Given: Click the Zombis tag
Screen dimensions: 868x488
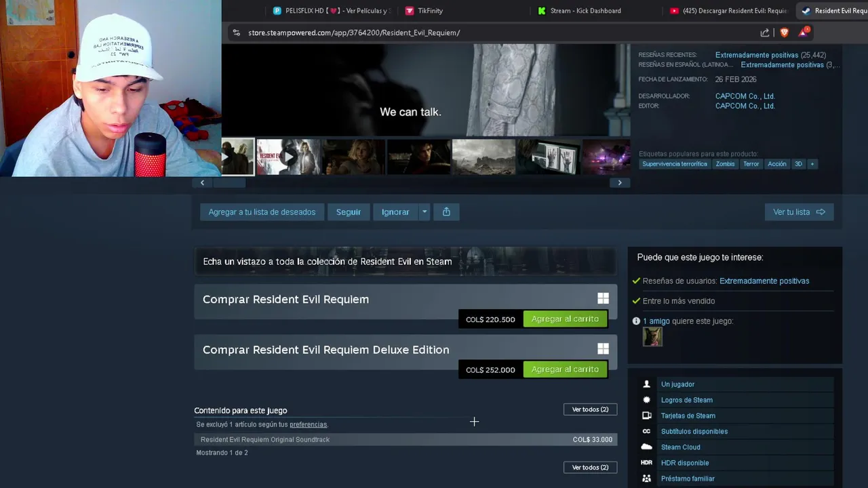Looking at the screenshot, I should point(725,164).
